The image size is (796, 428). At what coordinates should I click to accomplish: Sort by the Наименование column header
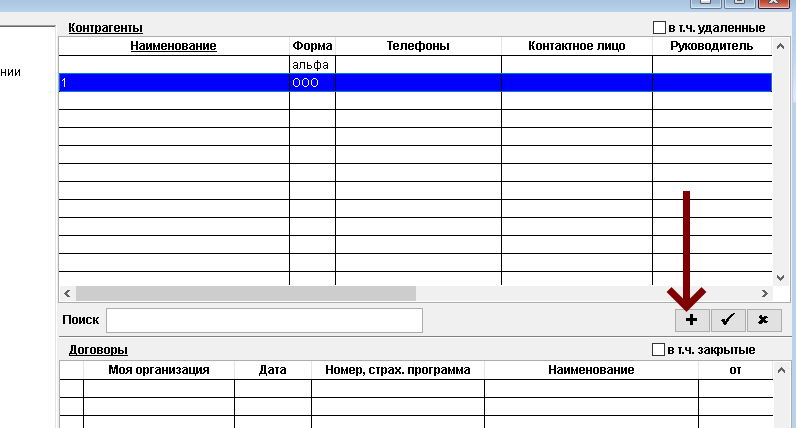(173, 46)
